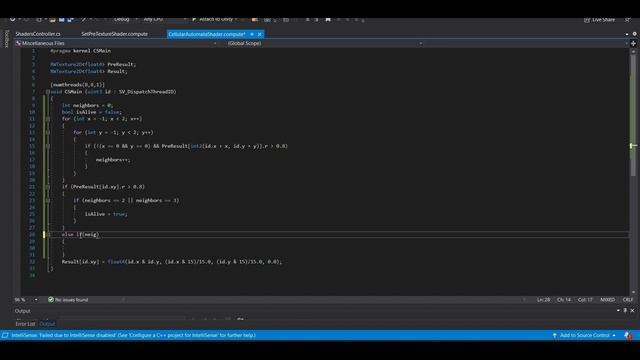640x360 pixels.
Task: Click the IntelliSense failed status message
Action: 133,335
